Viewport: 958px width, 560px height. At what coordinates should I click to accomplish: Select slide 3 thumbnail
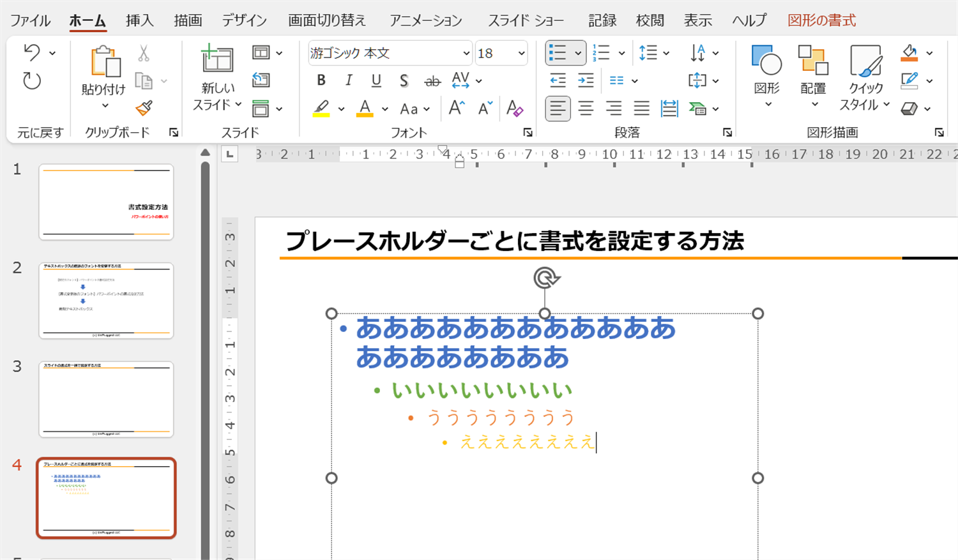point(105,397)
